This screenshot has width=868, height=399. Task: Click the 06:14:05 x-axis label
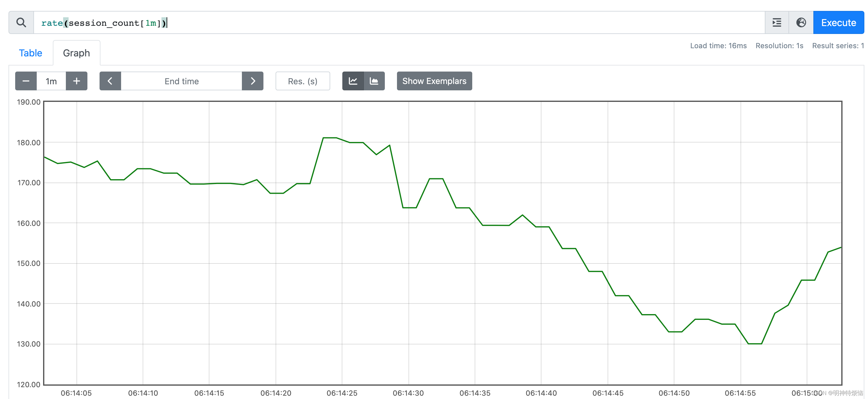(76, 393)
